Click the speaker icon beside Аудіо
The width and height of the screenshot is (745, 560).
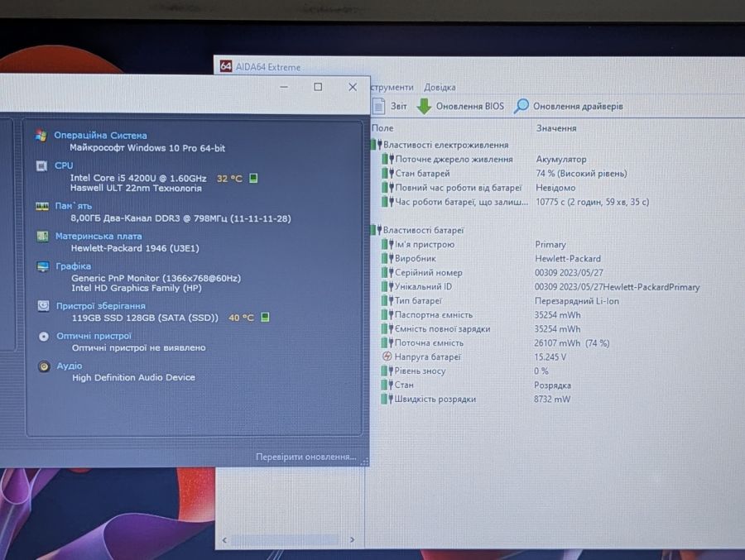[x=44, y=366]
